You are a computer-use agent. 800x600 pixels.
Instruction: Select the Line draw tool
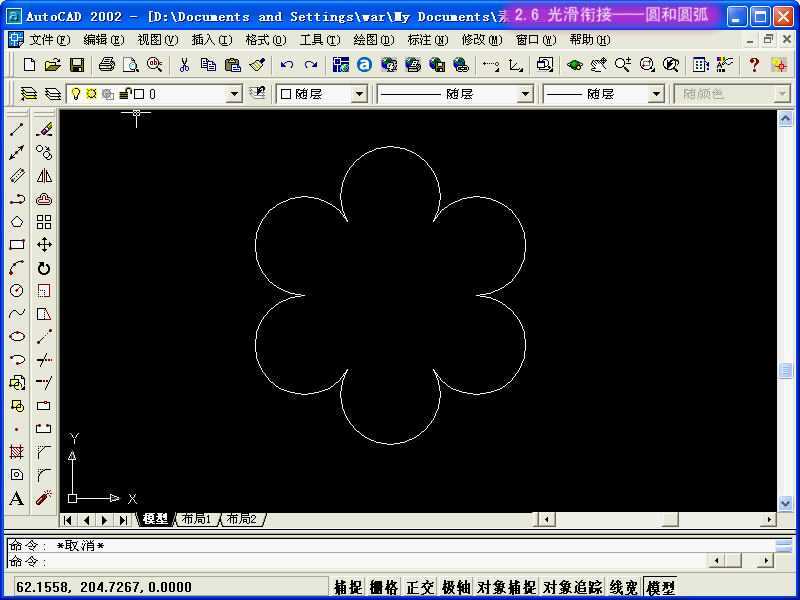click(17, 129)
